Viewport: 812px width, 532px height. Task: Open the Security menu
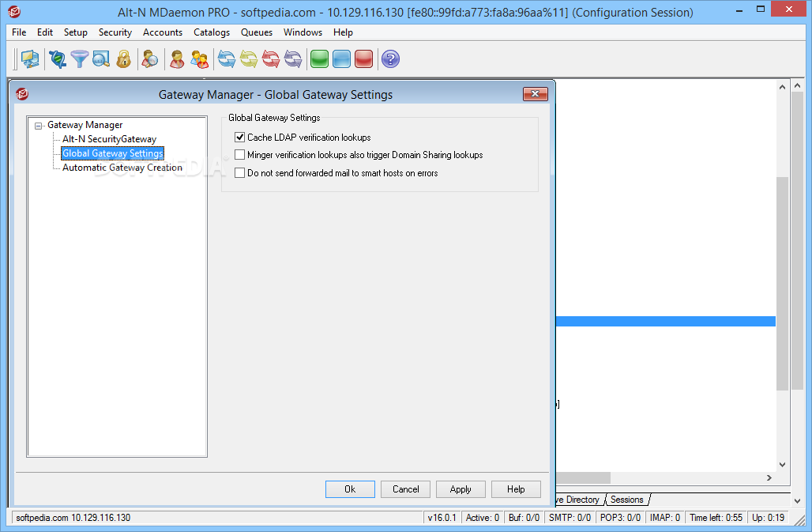(x=115, y=32)
